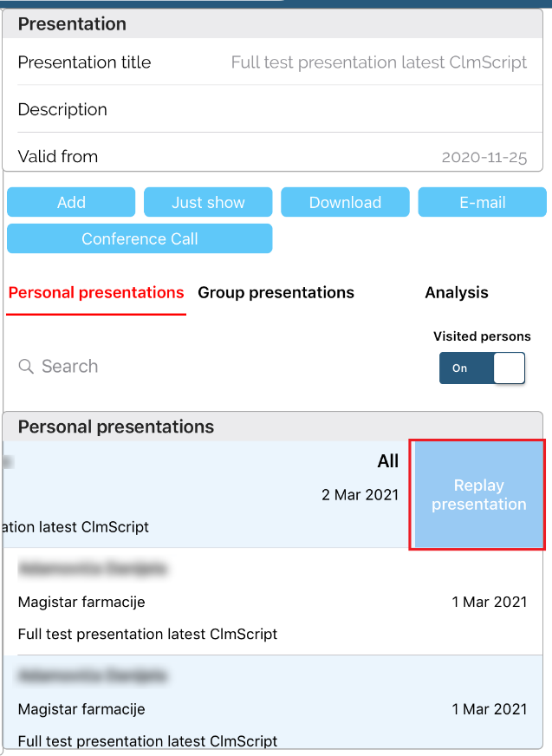Click the Presentation section header
Image resolution: width=552 pixels, height=756 pixels.
(276, 24)
